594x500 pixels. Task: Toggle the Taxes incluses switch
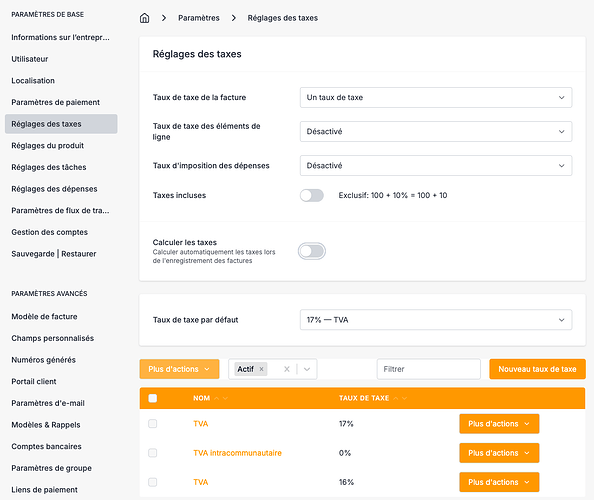[x=312, y=195]
